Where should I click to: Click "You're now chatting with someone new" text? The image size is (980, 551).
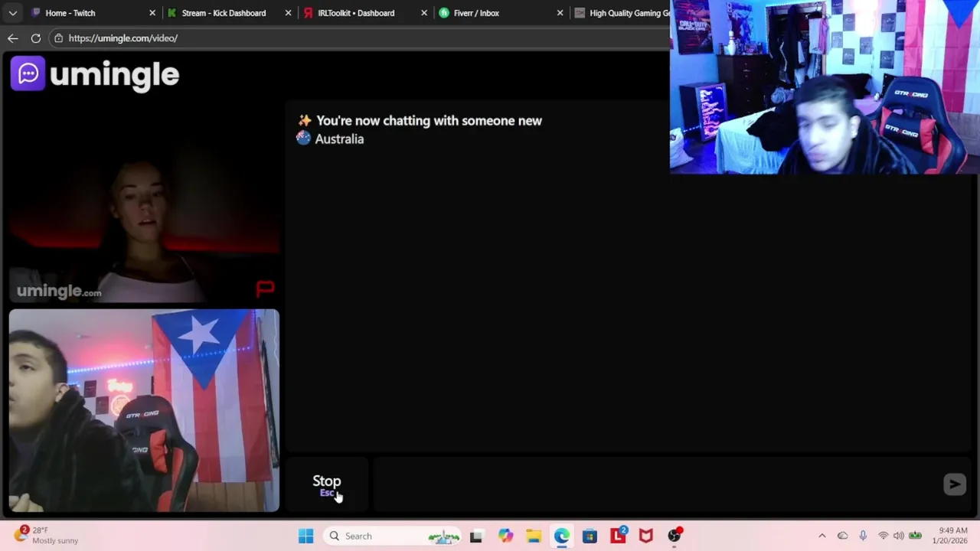click(x=429, y=121)
